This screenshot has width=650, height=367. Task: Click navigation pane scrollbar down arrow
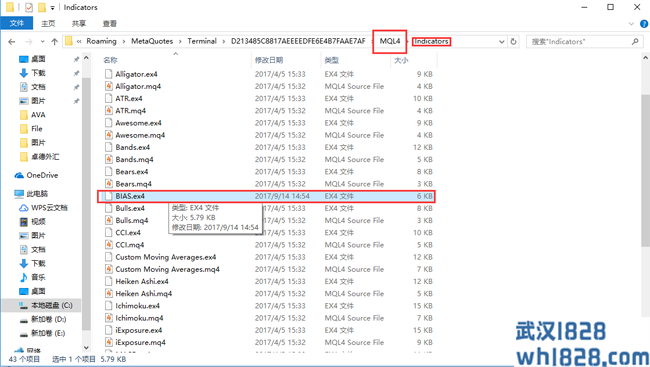(x=86, y=348)
